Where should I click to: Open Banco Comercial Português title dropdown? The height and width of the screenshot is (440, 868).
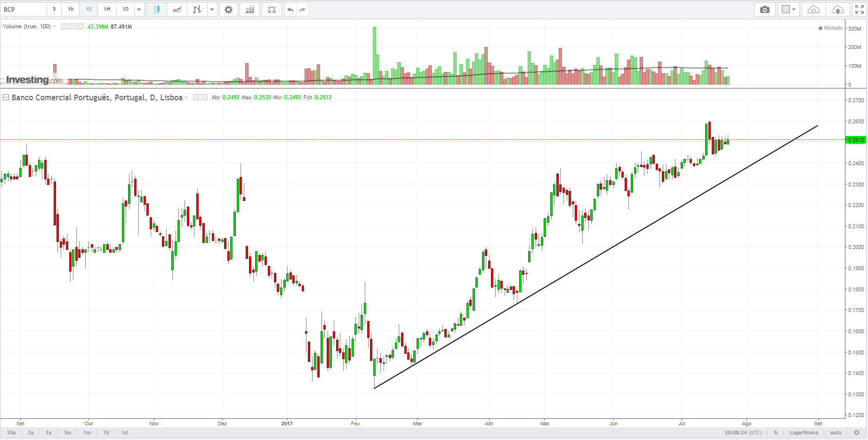[x=186, y=97]
